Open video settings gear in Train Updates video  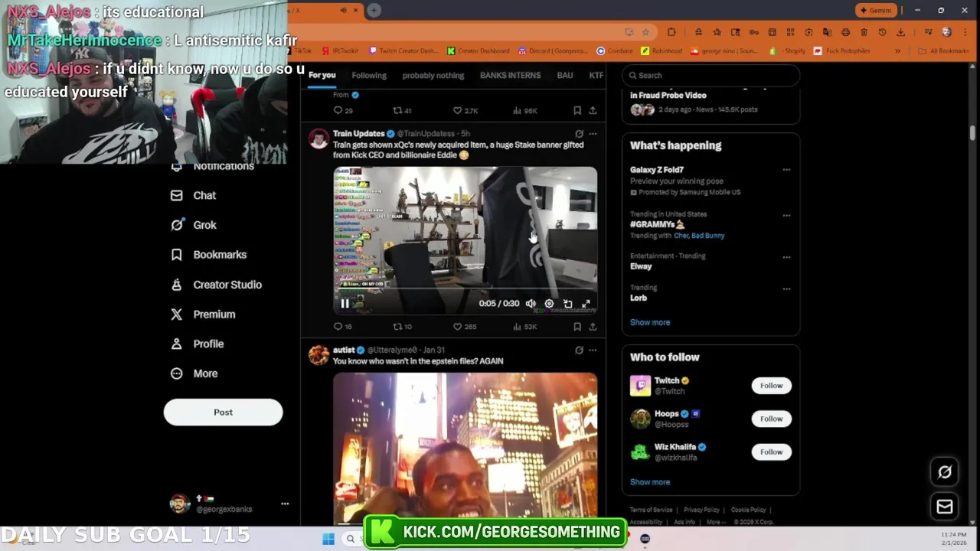pos(549,304)
